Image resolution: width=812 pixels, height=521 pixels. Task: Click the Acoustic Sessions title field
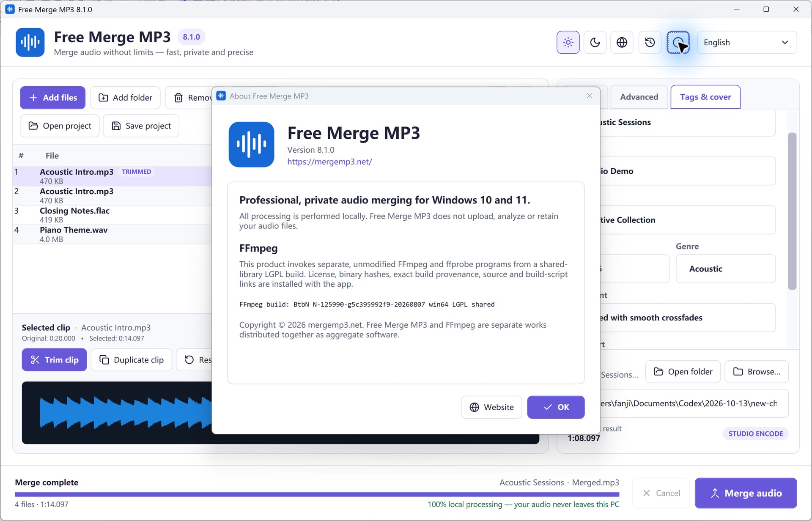coord(688,122)
